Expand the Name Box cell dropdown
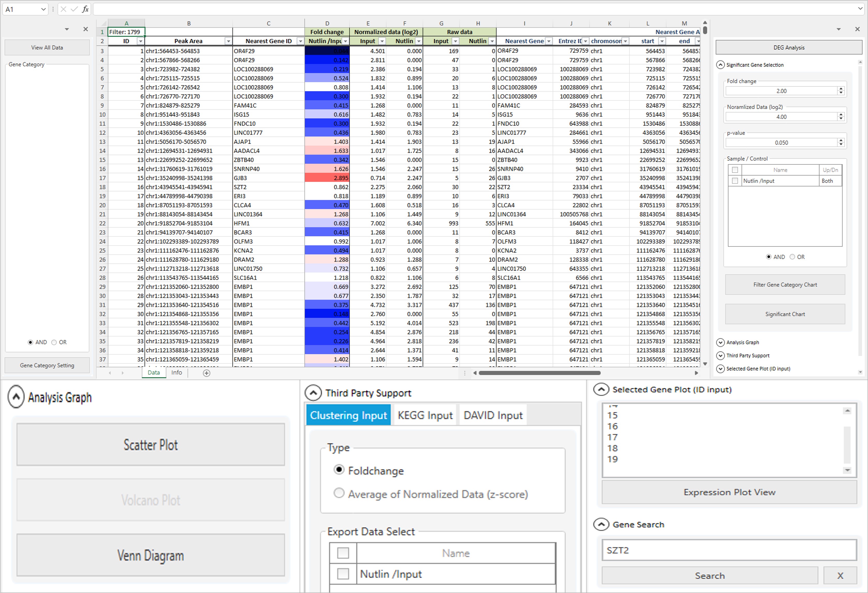The width and height of the screenshot is (868, 593). pos(43,9)
